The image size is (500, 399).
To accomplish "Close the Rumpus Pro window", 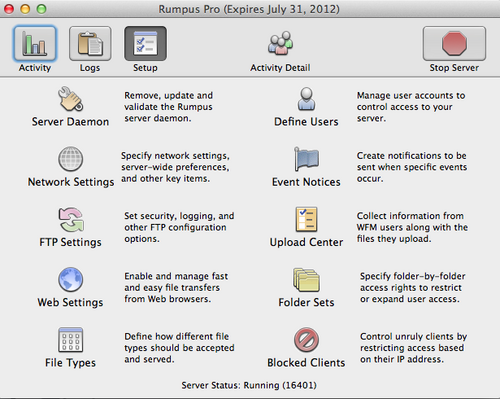I will pyautogui.click(x=9, y=9).
